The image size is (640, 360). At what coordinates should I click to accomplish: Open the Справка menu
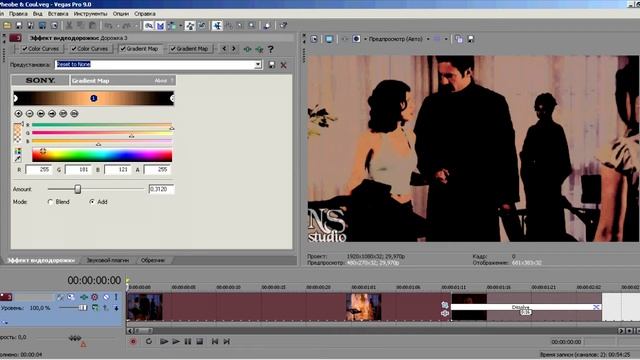coord(144,13)
